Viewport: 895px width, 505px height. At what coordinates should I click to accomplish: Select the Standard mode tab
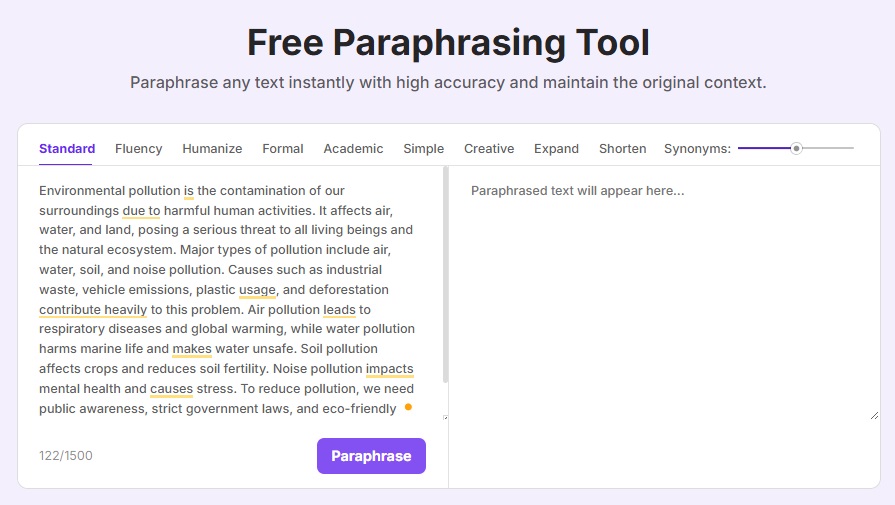coord(67,149)
